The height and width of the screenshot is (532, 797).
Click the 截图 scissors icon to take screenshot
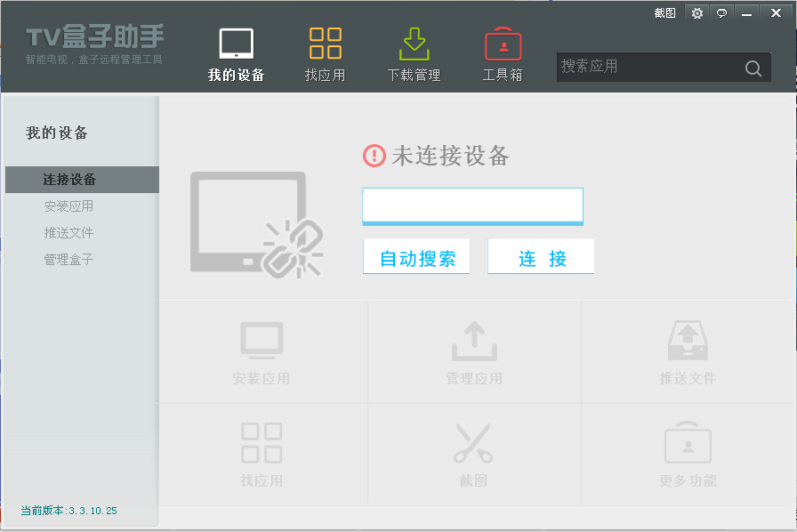pos(474,443)
